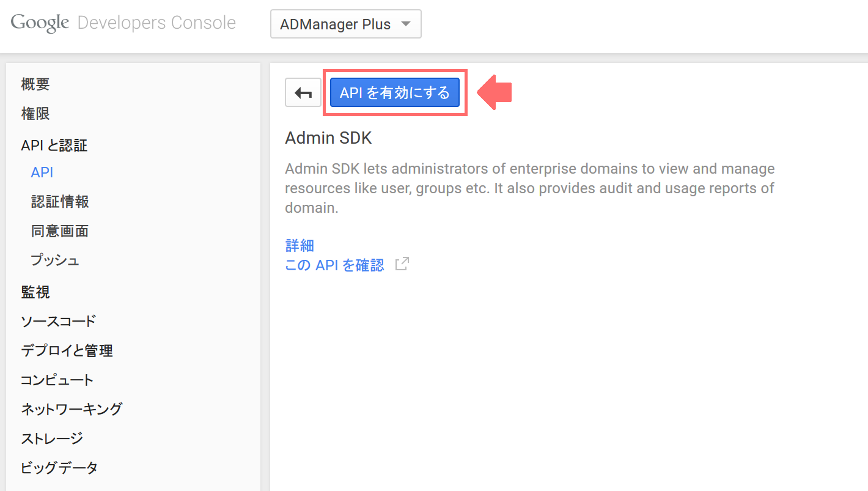Expand the デプロイと管理 section
868x491 pixels.
click(x=67, y=350)
